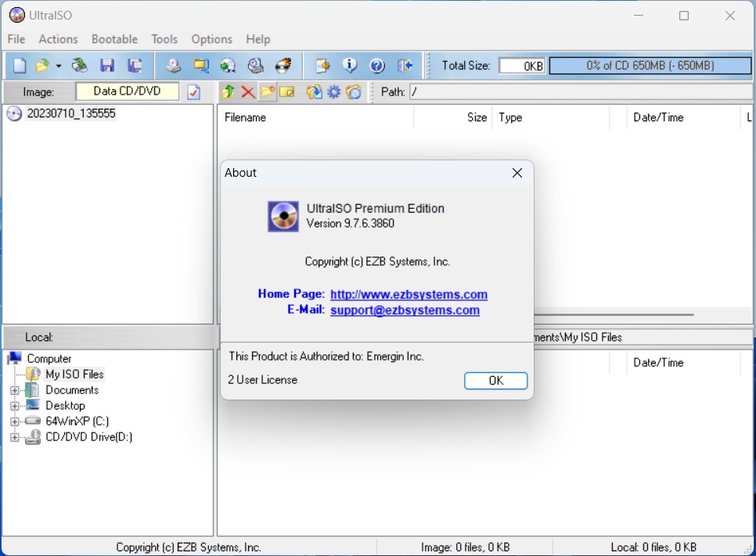Click the image properties checkmark icon
The height and width of the screenshot is (556, 756).
click(194, 91)
